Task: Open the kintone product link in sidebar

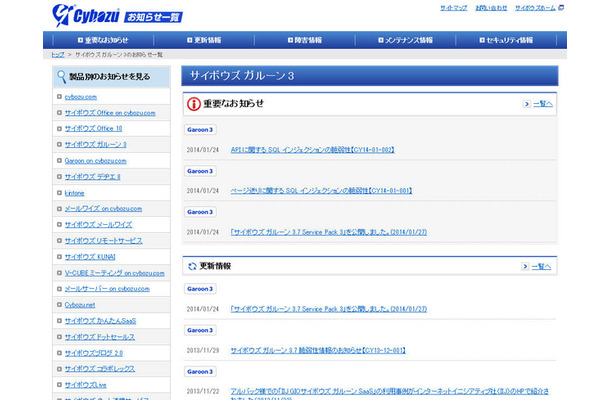Action: (x=77, y=192)
